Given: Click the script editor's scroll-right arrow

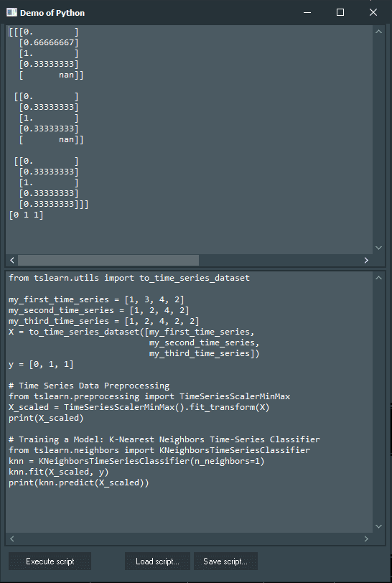Looking at the screenshot, I should pos(366,538).
